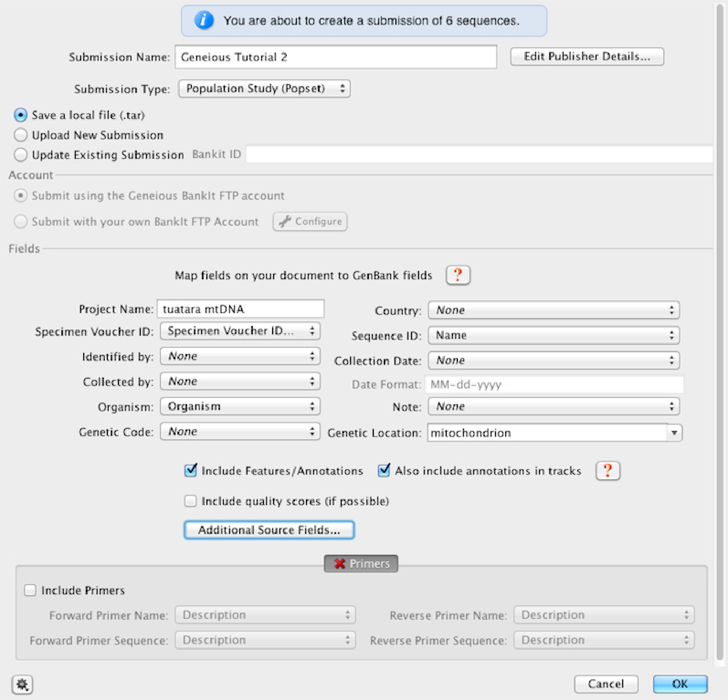Image resolution: width=728 pixels, height=700 pixels.
Task: Click the gear settings icon
Action: tap(22, 685)
